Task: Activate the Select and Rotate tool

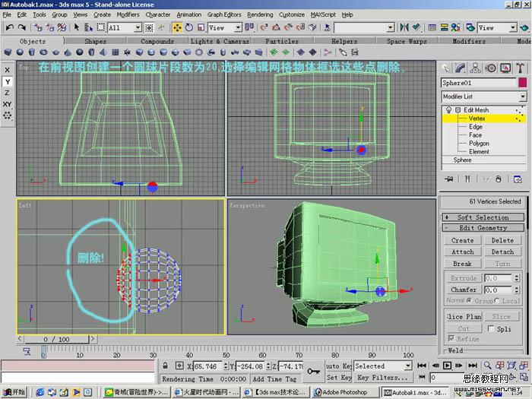Action: pos(189,27)
